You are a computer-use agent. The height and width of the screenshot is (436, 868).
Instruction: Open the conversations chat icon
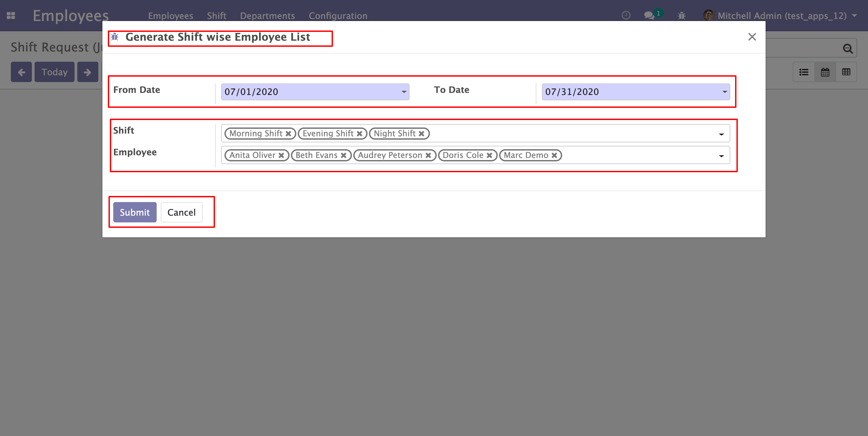[649, 16]
